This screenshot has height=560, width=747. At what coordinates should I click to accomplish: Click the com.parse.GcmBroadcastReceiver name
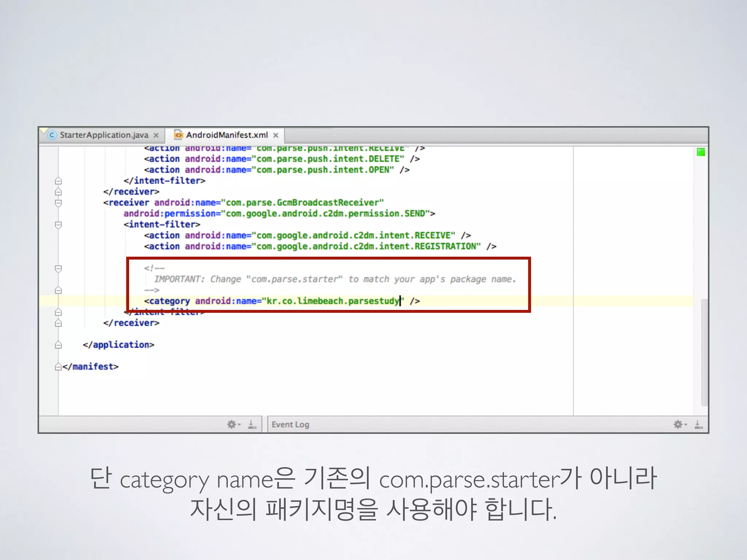click(302, 203)
